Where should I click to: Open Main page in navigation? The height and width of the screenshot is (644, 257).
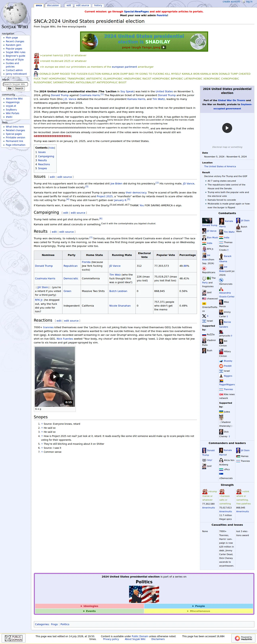coord(12,38)
